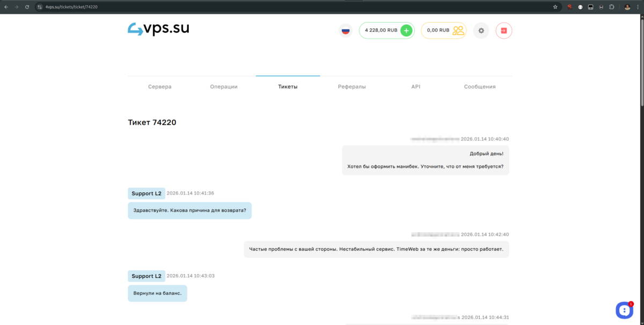Image resolution: width=644 pixels, height=325 pixels.
Task: Open settings via the gear icon
Action: point(481,31)
